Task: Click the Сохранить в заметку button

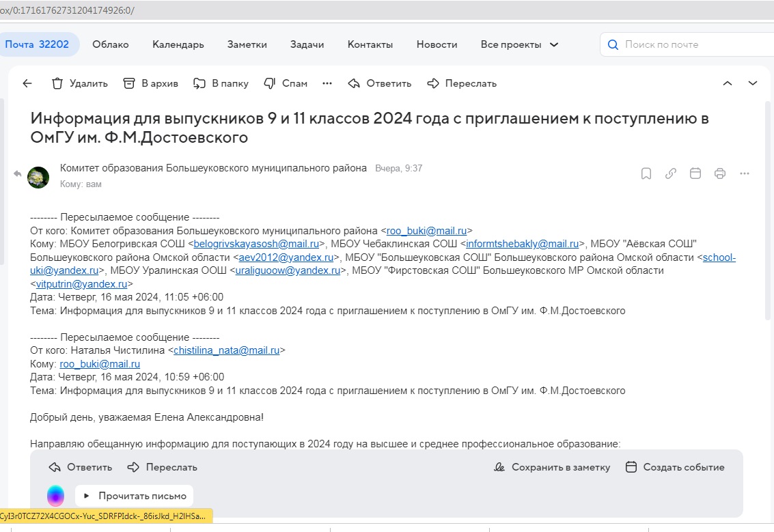Action: [552, 467]
